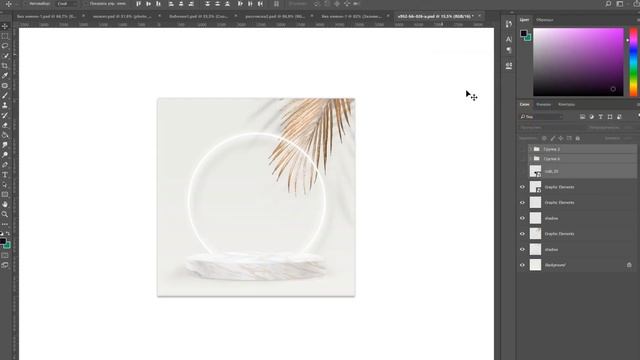Screen dimensions: 640x360
Task: Open the blend mode dropdown in Layers panel
Action: (551, 127)
